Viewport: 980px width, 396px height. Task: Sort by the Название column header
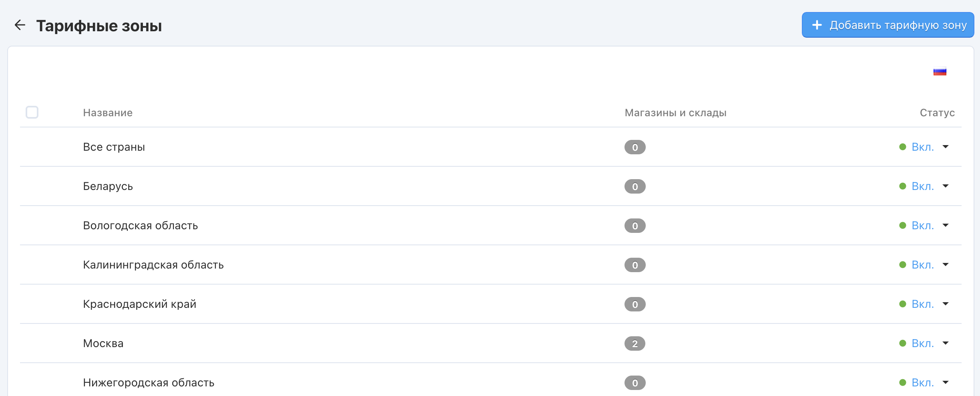[108, 113]
